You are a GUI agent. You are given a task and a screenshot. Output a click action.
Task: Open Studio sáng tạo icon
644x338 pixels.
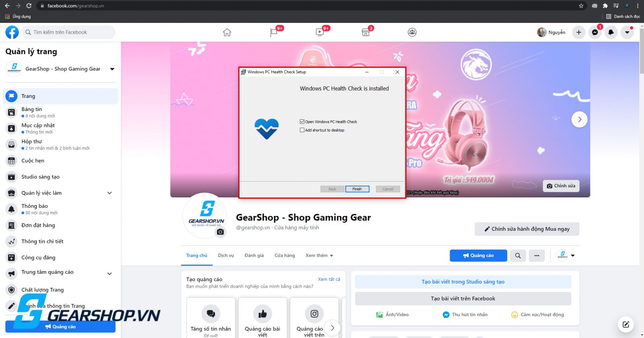point(12,177)
